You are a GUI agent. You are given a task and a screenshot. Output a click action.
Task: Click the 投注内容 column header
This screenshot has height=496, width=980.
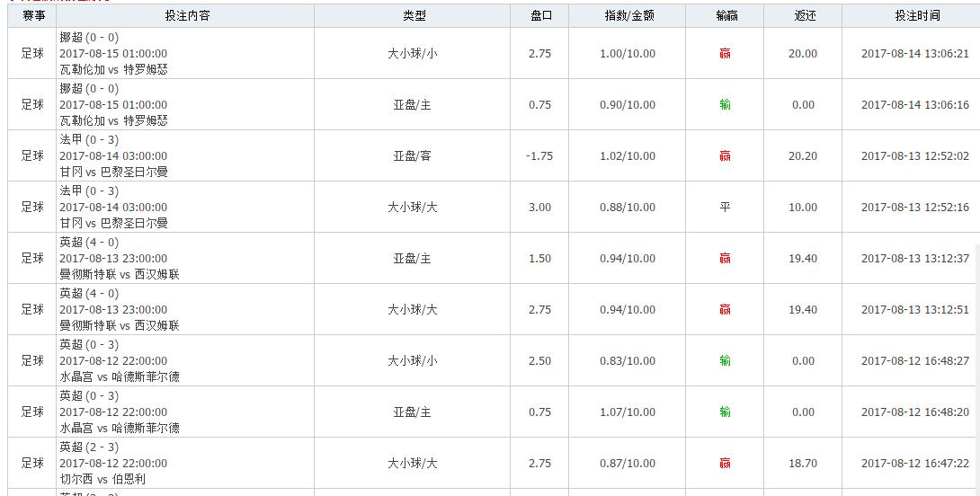pyautogui.click(x=187, y=16)
